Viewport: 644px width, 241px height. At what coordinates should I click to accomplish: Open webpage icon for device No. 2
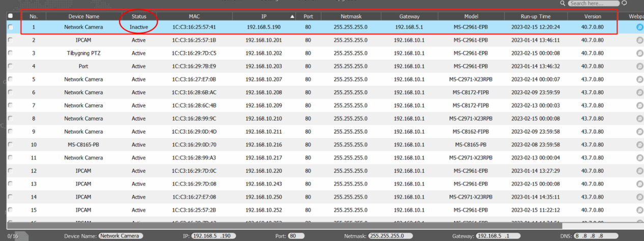pos(640,40)
